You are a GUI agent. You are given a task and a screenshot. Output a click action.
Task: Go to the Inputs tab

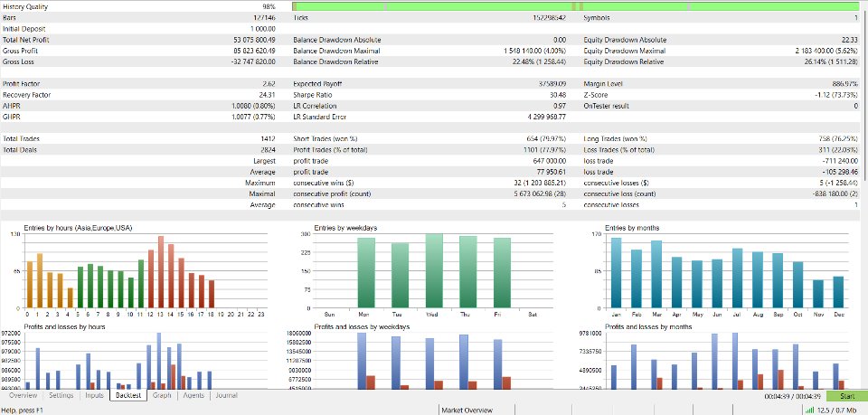pos(95,396)
